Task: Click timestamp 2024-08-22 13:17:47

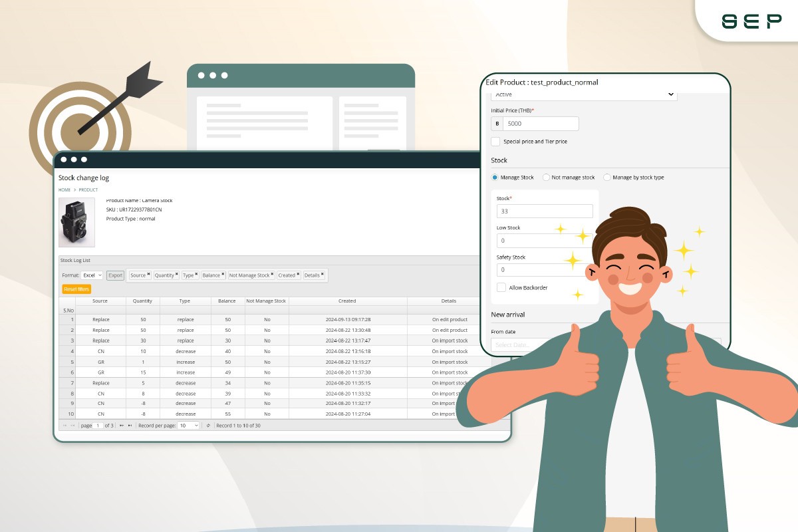Action: [348, 341]
